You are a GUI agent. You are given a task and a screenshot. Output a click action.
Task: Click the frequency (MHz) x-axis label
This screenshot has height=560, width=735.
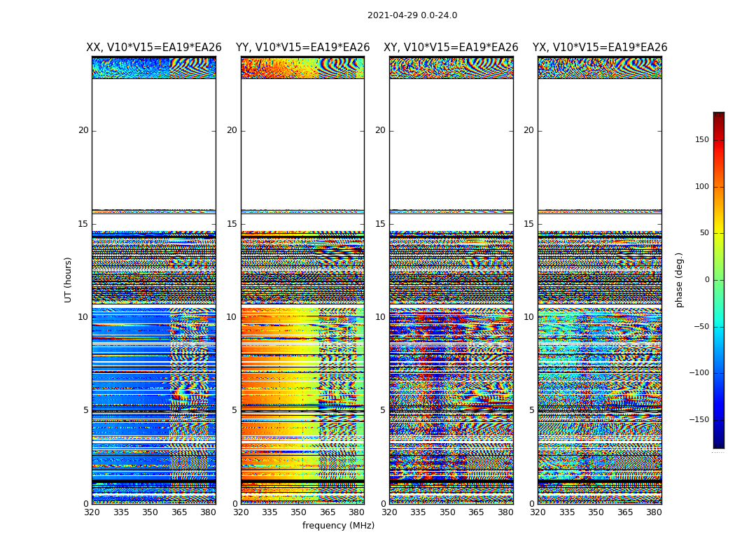[338, 526]
